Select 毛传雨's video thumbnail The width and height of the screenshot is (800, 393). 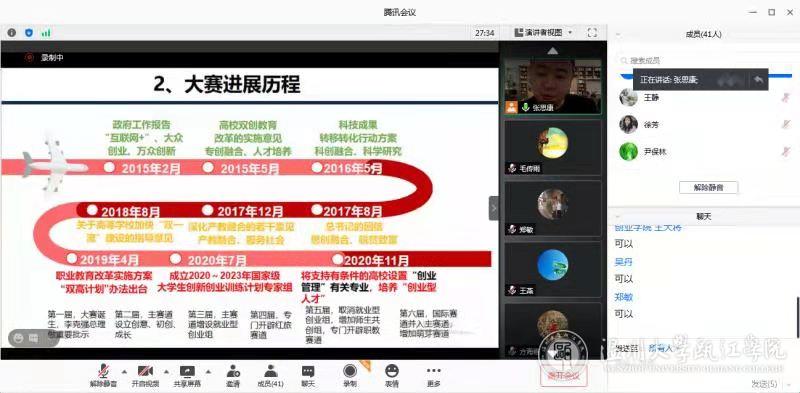(x=553, y=147)
